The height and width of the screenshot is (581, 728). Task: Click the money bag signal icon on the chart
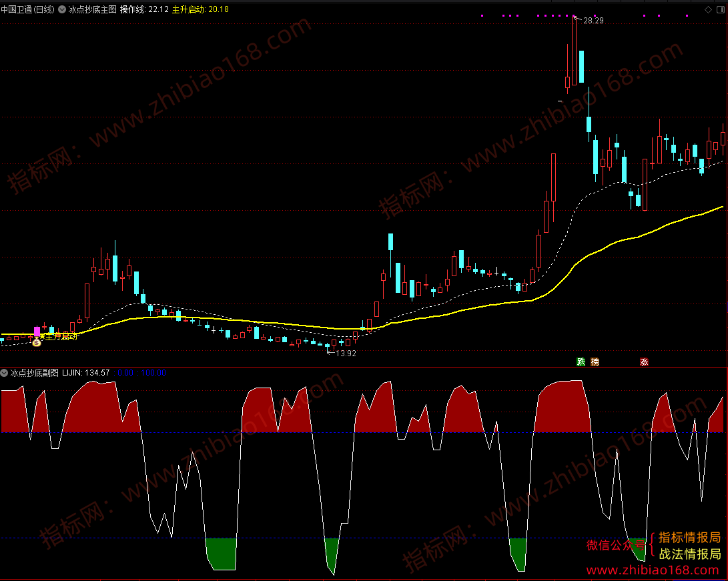pyautogui.click(x=37, y=342)
